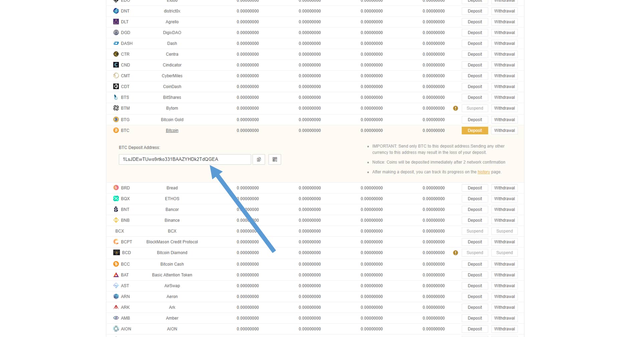The image size is (644, 337).
Task: Click Deposit Suspend button for BCX
Action: click(x=475, y=231)
